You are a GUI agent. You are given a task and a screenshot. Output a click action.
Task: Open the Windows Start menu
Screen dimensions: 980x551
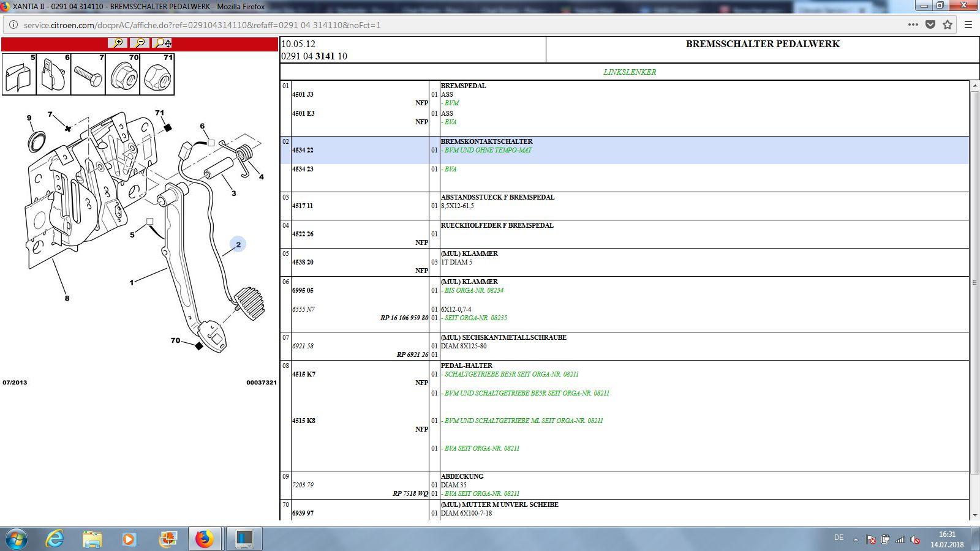(17, 539)
